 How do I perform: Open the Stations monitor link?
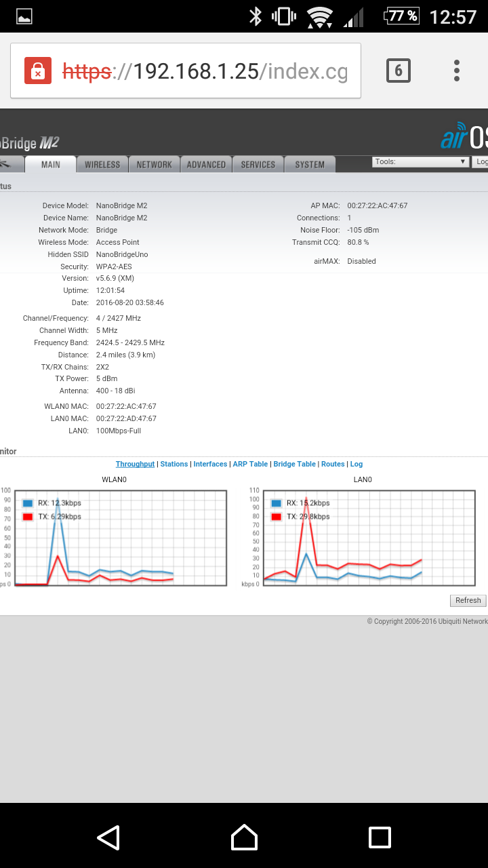(174, 464)
